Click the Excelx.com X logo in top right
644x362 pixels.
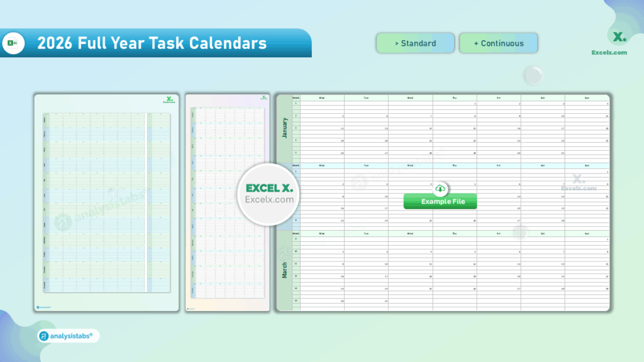[618, 38]
